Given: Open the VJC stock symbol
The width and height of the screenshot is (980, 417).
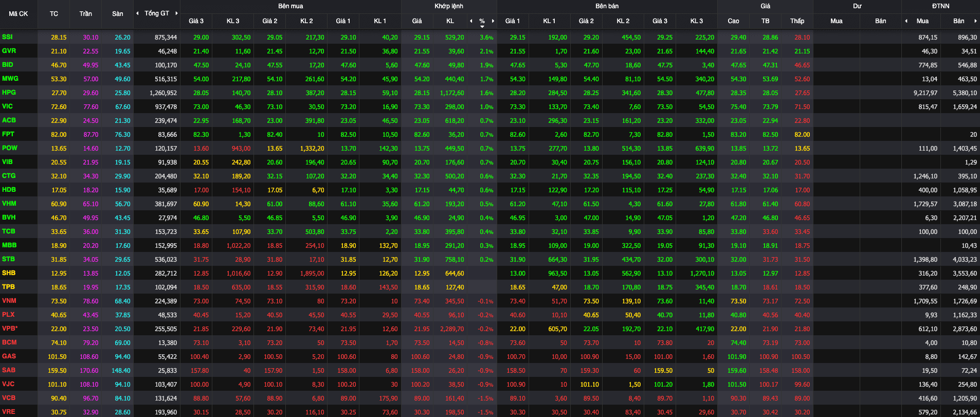Looking at the screenshot, I should 8,384.
